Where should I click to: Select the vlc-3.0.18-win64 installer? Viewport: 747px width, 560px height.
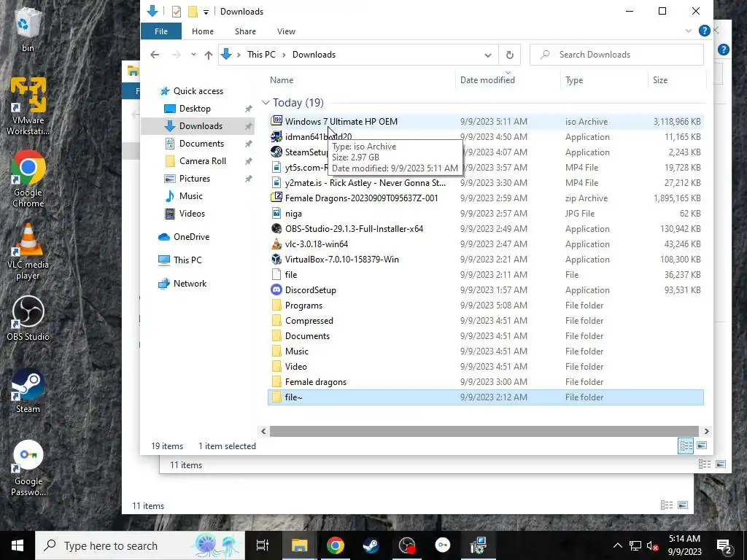click(x=485, y=244)
